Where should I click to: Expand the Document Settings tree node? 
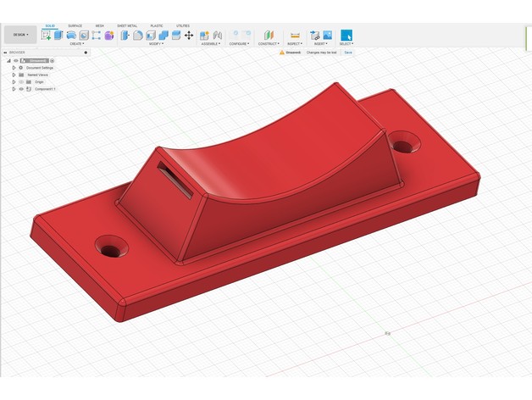14,68
